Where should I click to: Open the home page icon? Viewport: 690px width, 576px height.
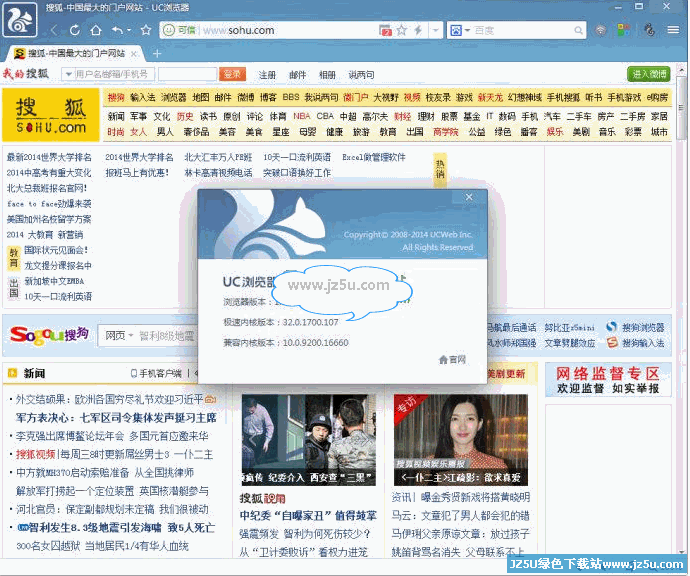click(x=96, y=30)
